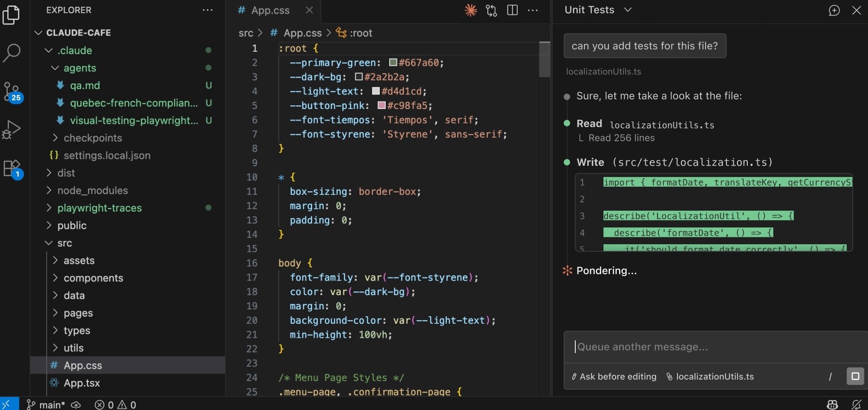This screenshot has height=410, width=868.
Task: Click App.css breadcrumb segment
Action: (302, 33)
